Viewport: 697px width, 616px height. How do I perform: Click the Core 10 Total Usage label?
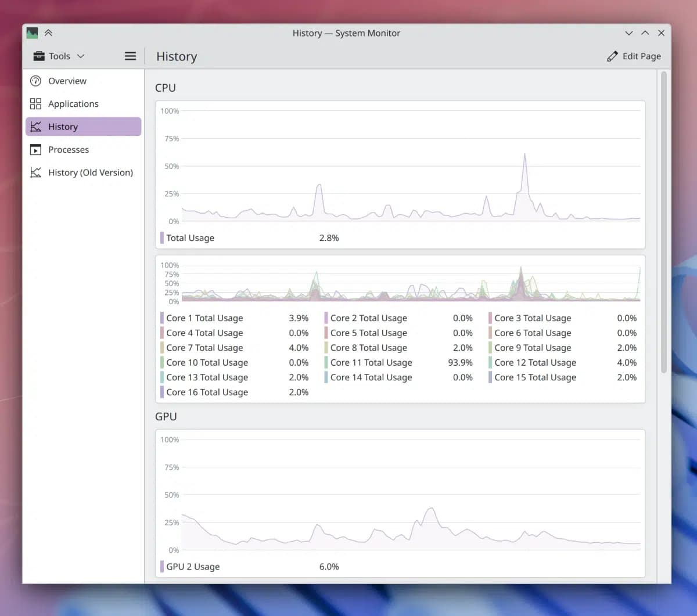207,363
